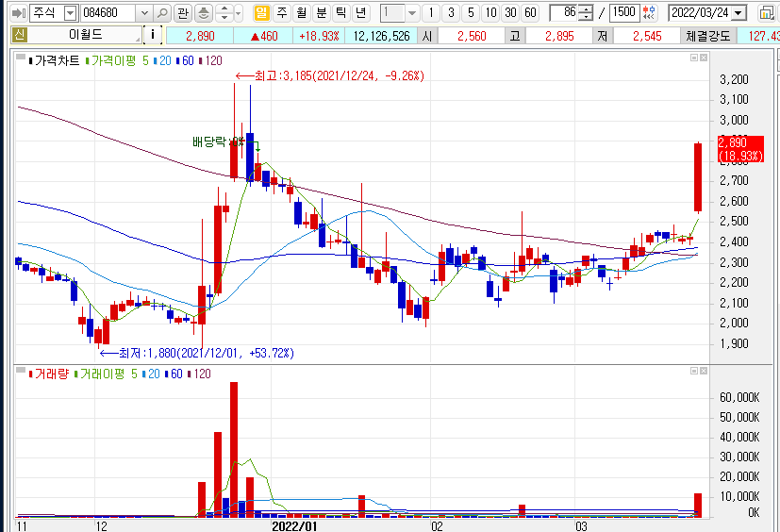The height and width of the screenshot is (532, 780).
Task: Click the low price value 2,545
Action: [647, 37]
